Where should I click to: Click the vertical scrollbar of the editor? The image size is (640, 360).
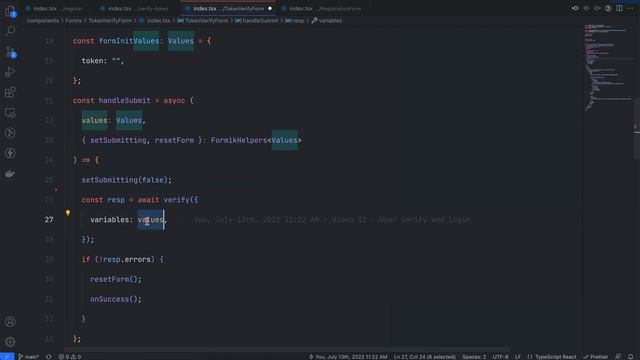pyautogui.click(x=637, y=129)
